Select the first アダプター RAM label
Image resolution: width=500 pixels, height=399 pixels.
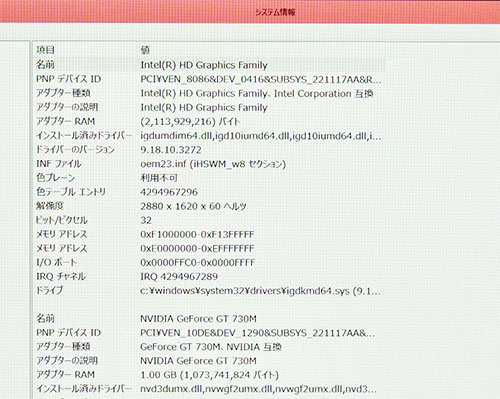click(66, 121)
